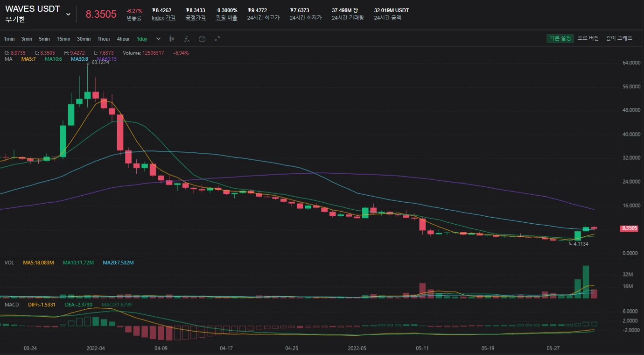
Task: Select the 30min interval
Action: [x=84, y=39]
